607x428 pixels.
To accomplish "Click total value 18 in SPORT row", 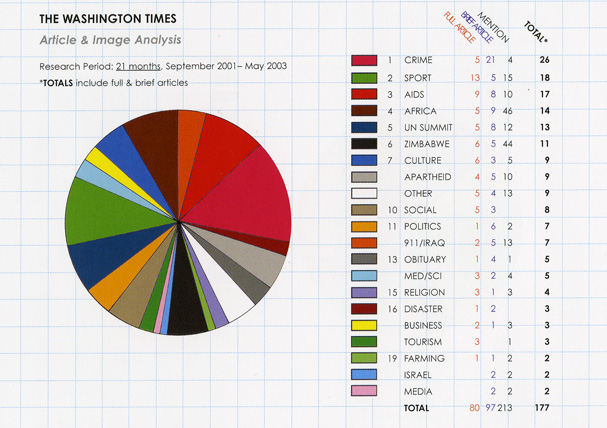I will [545, 78].
